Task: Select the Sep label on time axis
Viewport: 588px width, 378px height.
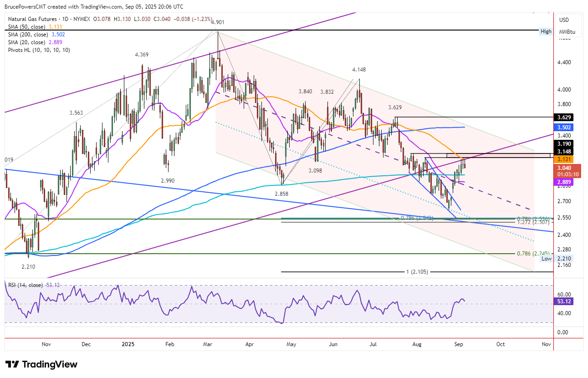Action: (459, 344)
